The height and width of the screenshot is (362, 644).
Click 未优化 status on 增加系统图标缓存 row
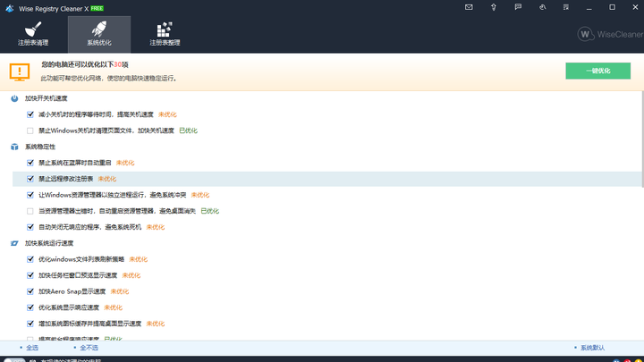tap(156, 324)
